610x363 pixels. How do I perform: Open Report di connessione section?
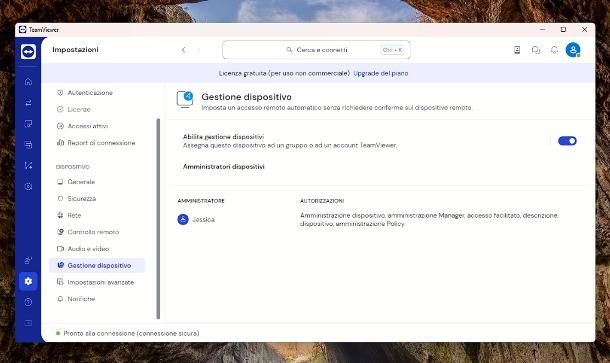(x=101, y=143)
